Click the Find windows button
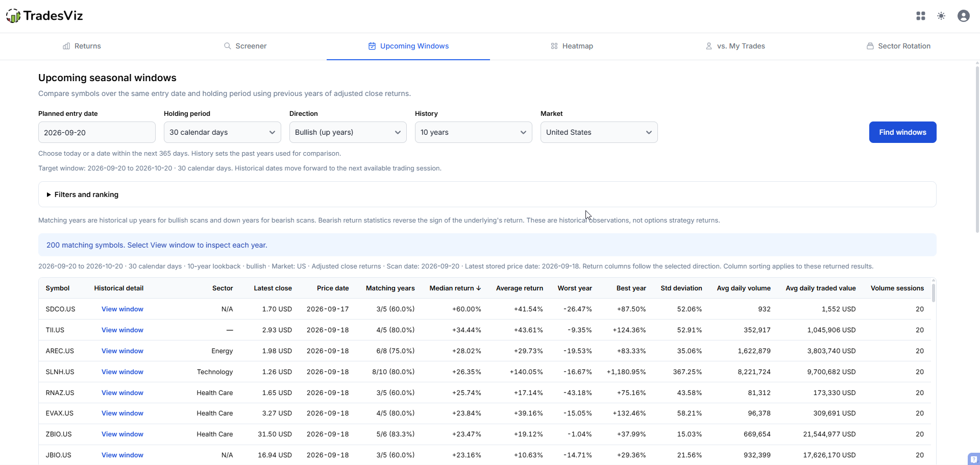The width and height of the screenshot is (980, 465). [903, 132]
